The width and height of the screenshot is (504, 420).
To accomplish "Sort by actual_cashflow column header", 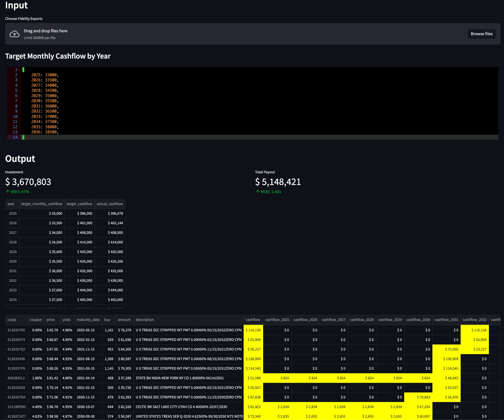I will point(110,204).
